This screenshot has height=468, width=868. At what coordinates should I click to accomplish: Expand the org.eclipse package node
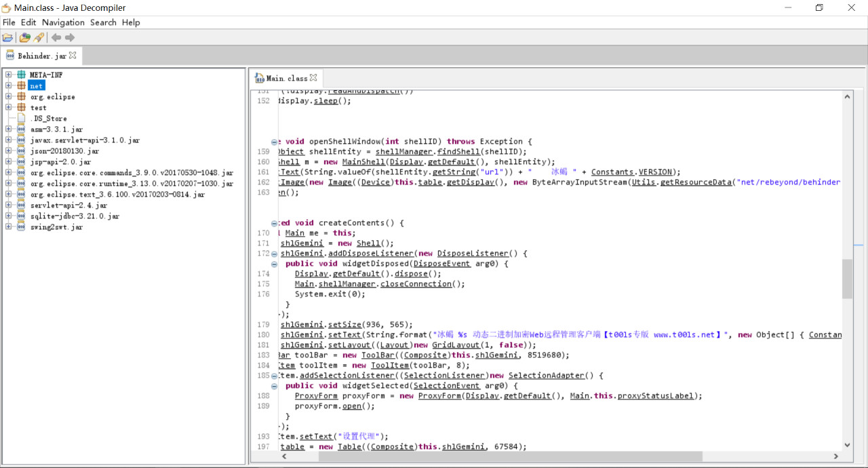click(x=8, y=97)
